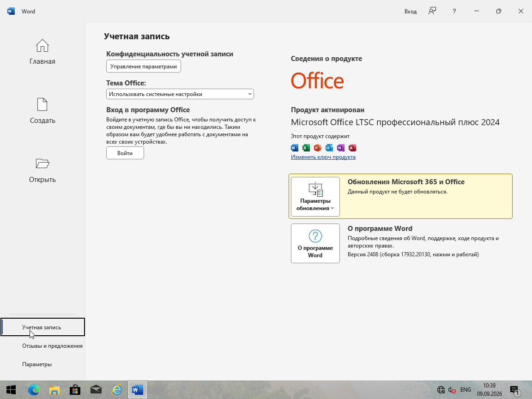
Task: Click the Outlook icon in product list
Action: 329,148
